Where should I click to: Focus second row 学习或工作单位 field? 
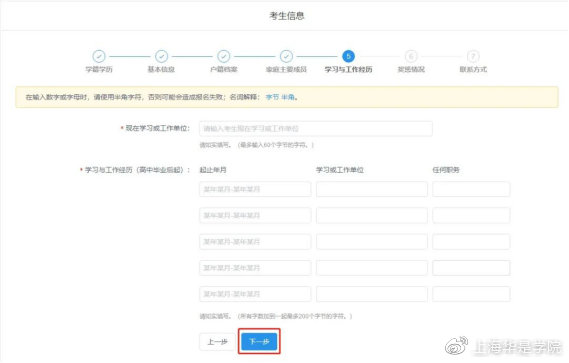coord(372,215)
